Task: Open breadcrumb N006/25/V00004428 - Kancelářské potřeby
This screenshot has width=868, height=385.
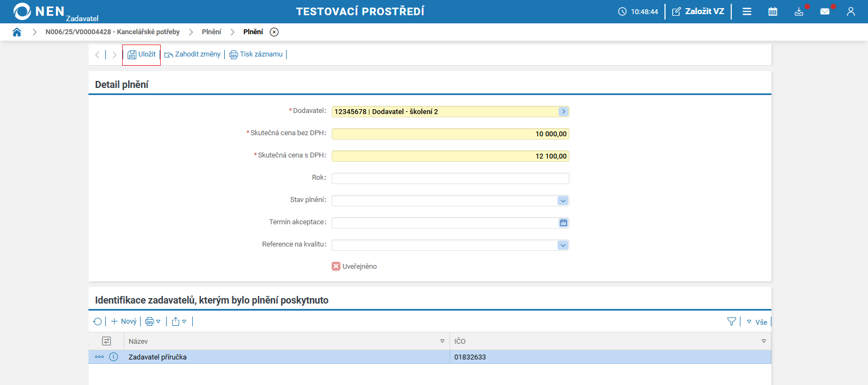Action: [x=112, y=32]
